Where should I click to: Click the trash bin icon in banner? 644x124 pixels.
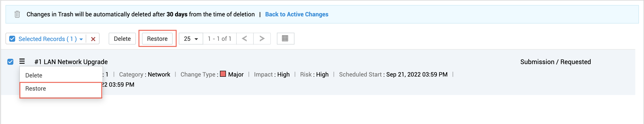click(x=17, y=14)
